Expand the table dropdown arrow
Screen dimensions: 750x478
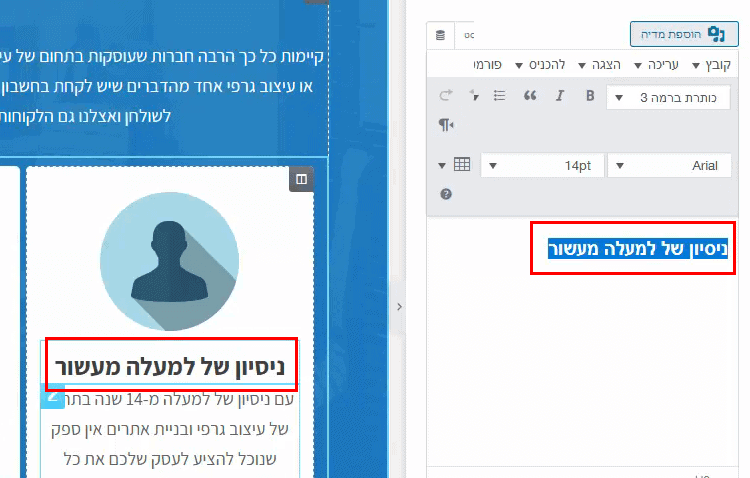point(442,166)
